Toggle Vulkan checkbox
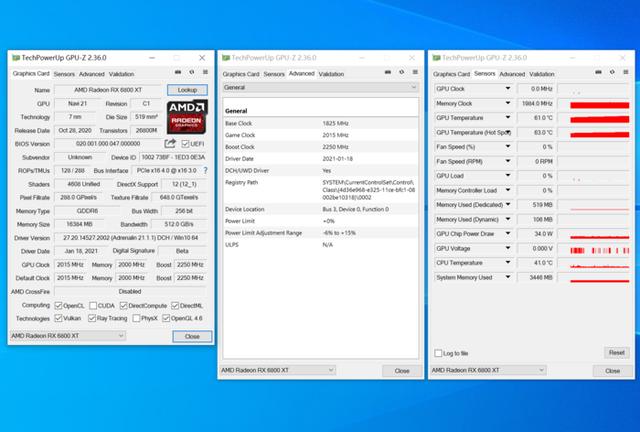 [x=58, y=318]
